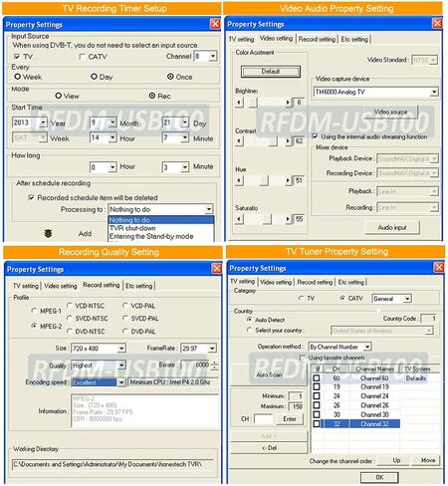Viewport: 448px width, 486px height.
Task: Open Etc setting tab in Video Audio window
Action: 354,39
